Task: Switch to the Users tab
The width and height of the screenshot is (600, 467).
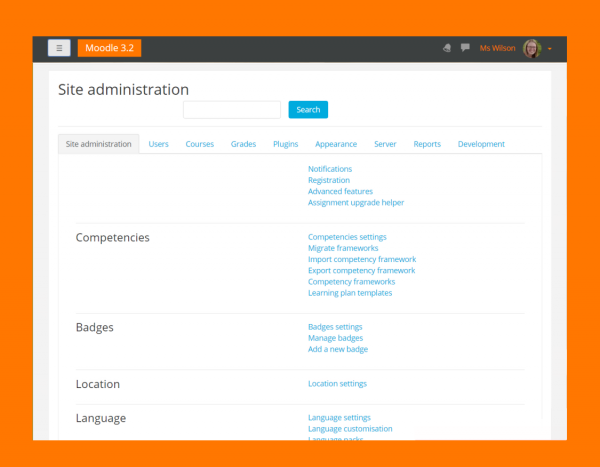Action: point(158,144)
